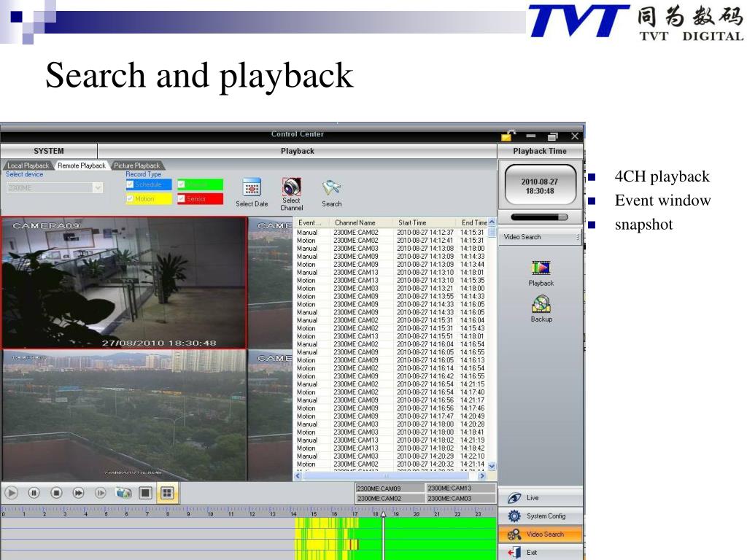Click the Live eye icon
Image resolution: width=747 pixels, height=560 pixels.
(x=514, y=498)
